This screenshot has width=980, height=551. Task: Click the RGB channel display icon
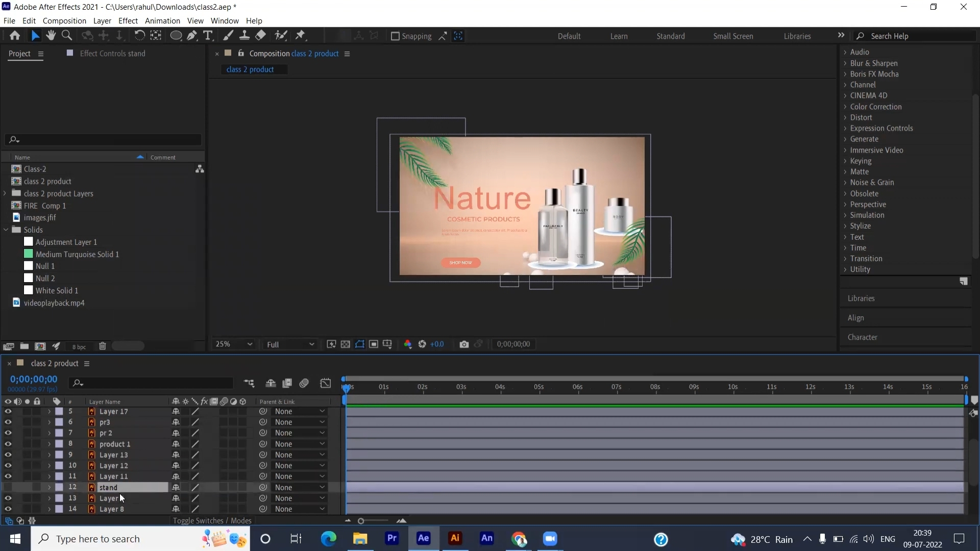coord(407,344)
